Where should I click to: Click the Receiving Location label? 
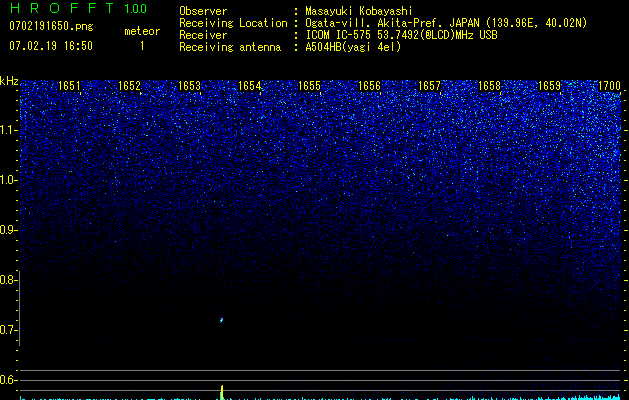(233, 23)
